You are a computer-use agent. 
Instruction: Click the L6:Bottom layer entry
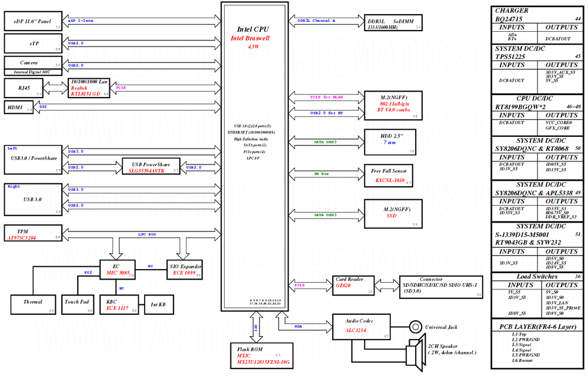[522, 360]
